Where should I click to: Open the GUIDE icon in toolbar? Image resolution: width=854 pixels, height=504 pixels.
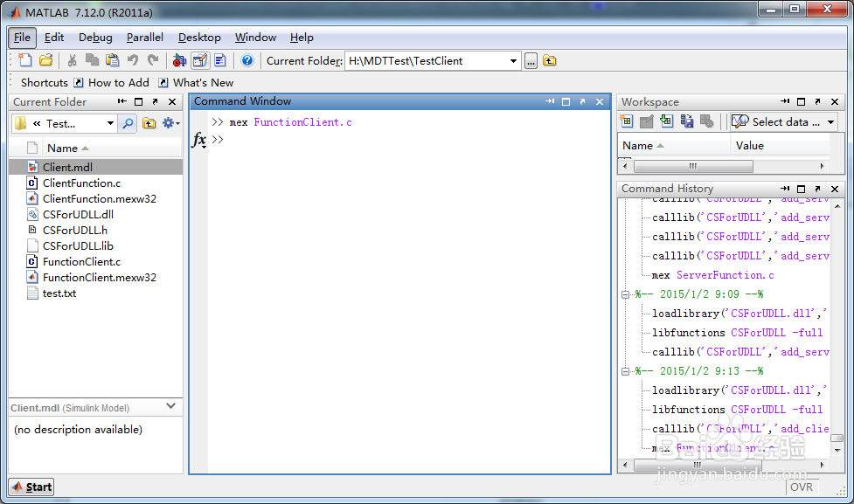pyautogui.click(x=200, y=60)
